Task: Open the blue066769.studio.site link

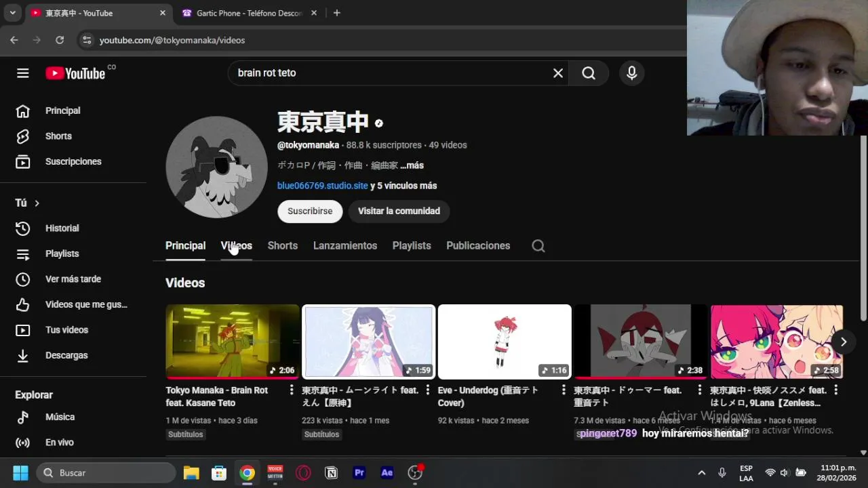Action: (322, 186)
